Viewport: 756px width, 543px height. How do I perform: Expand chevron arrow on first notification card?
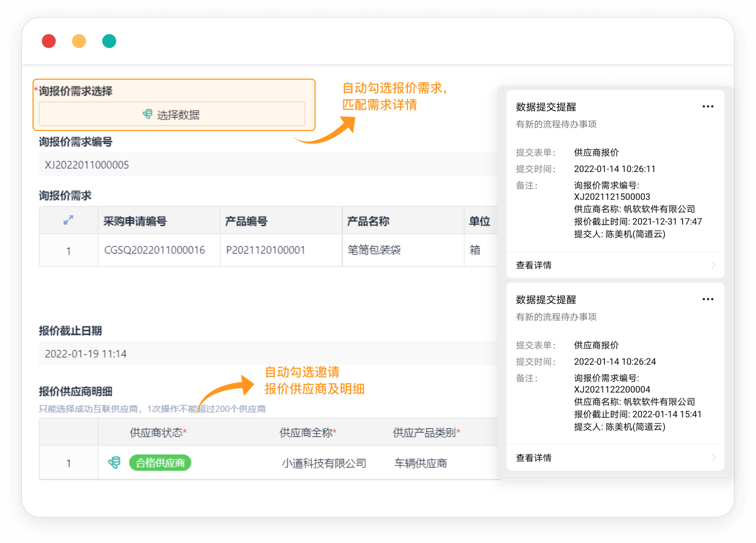(x=713, y=265)
